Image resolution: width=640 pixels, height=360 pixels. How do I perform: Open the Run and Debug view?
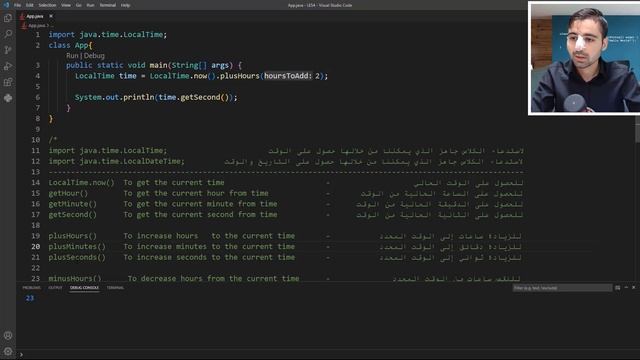tap(8, 66)
